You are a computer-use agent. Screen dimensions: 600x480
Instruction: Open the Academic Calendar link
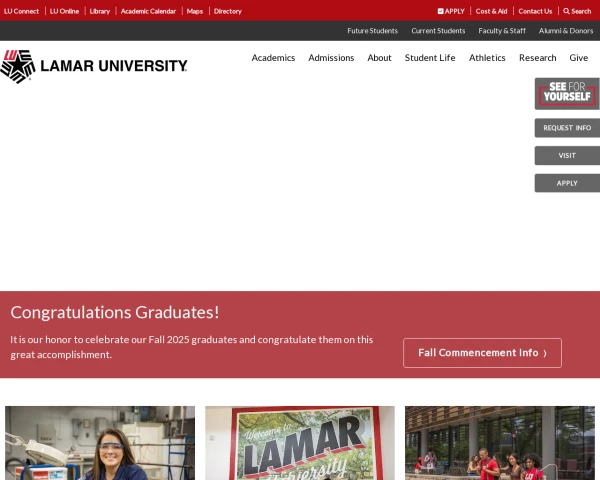[x=148, y=11]
